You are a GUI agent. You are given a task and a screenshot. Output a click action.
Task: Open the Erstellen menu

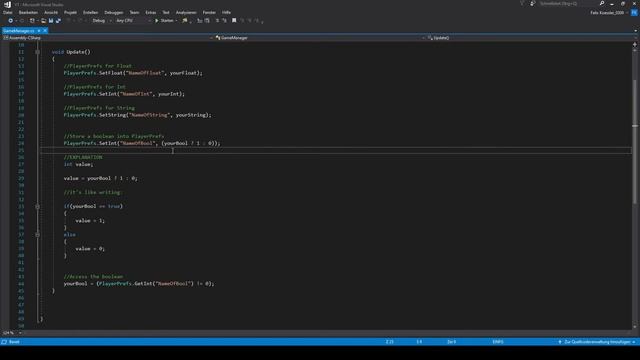91,13
